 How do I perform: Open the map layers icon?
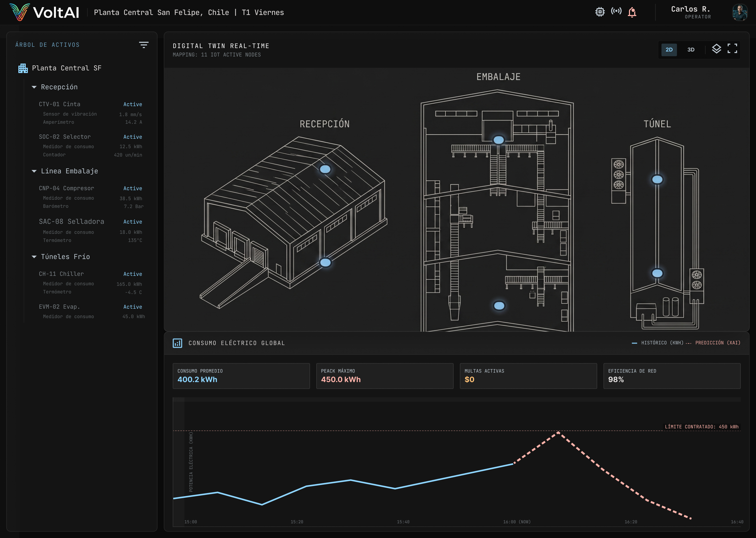click(x=716, y=49)
